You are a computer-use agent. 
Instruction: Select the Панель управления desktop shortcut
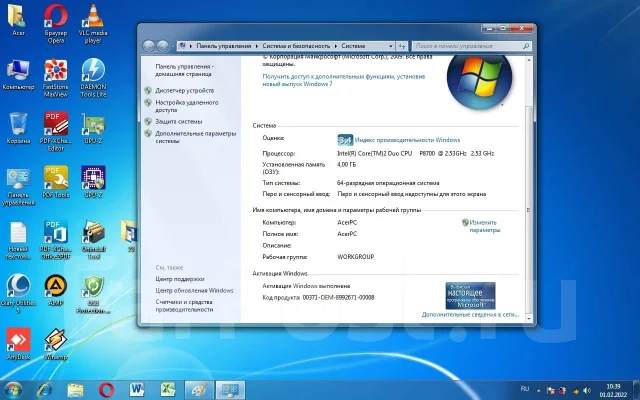point(18,187)
